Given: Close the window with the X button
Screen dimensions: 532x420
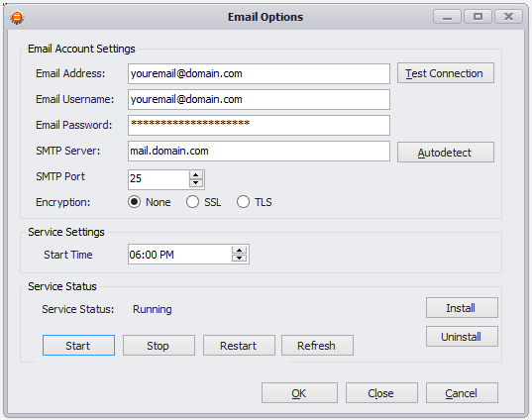Looking at the screenshot, I should (508, 16).
